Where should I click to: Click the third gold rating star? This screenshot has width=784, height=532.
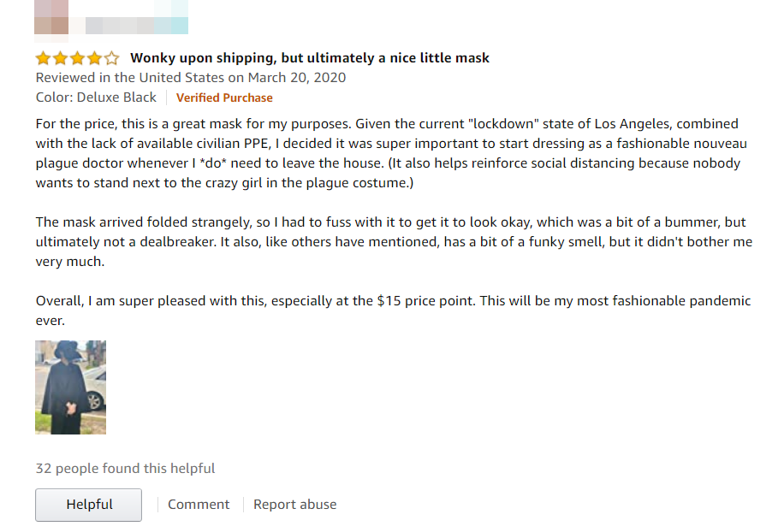pos(78,58)
